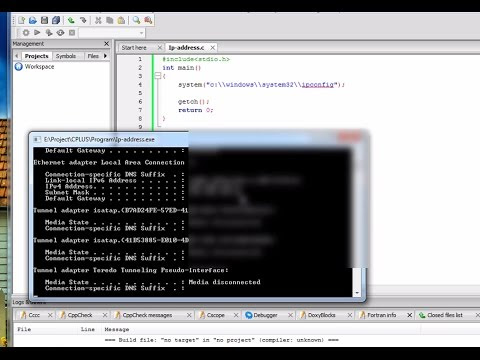Undo the last edit with green arrow
This screenshot has height=360, width=480.
(71, 20)
